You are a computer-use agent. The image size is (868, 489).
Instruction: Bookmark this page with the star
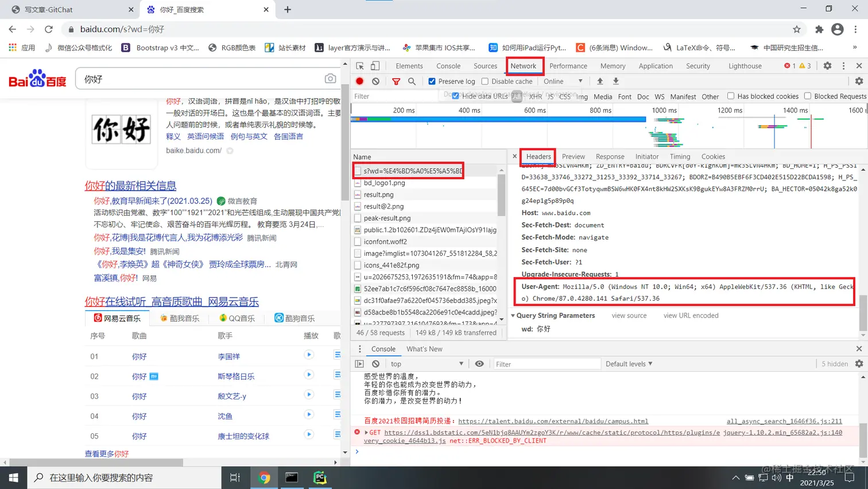click(797, 29)
